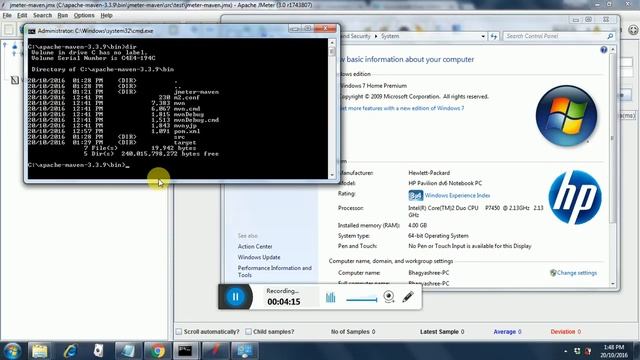Open Windows Experience Index link
This screenshot has height=360, width=640.
(x=457, y=196)
